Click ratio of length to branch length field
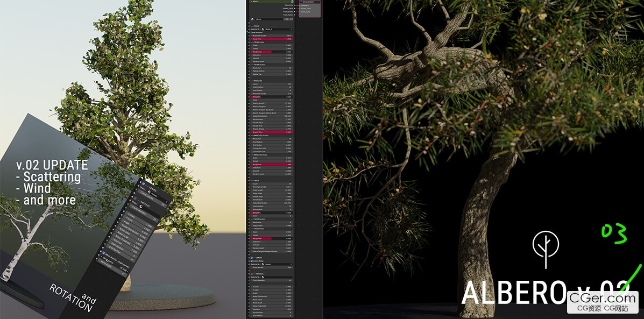 (272, 251)
